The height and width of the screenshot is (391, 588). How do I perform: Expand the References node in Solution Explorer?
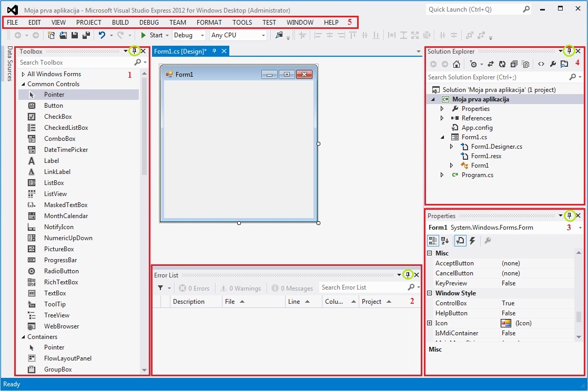[x=442, y=118]
